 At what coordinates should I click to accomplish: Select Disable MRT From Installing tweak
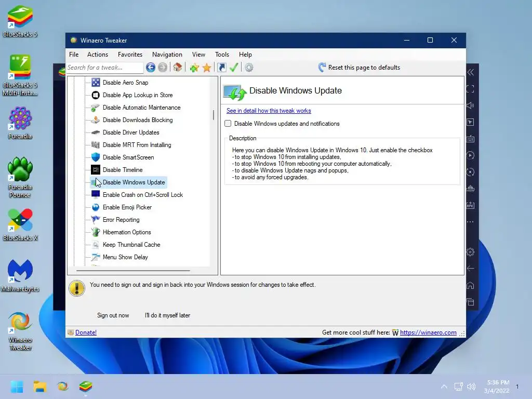(137, 145)
